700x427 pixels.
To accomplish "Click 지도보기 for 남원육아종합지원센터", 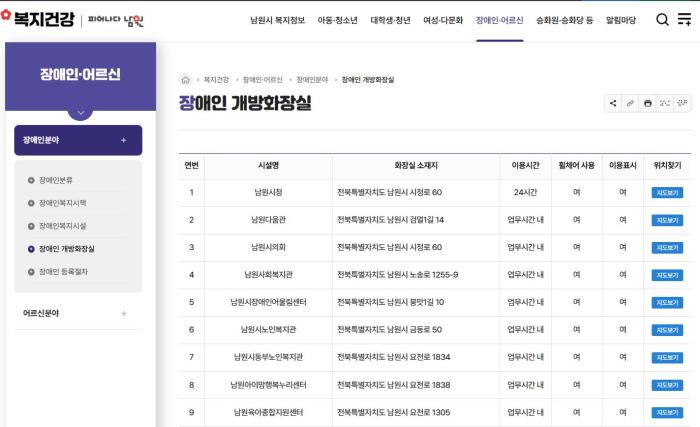I will point(667,412).
